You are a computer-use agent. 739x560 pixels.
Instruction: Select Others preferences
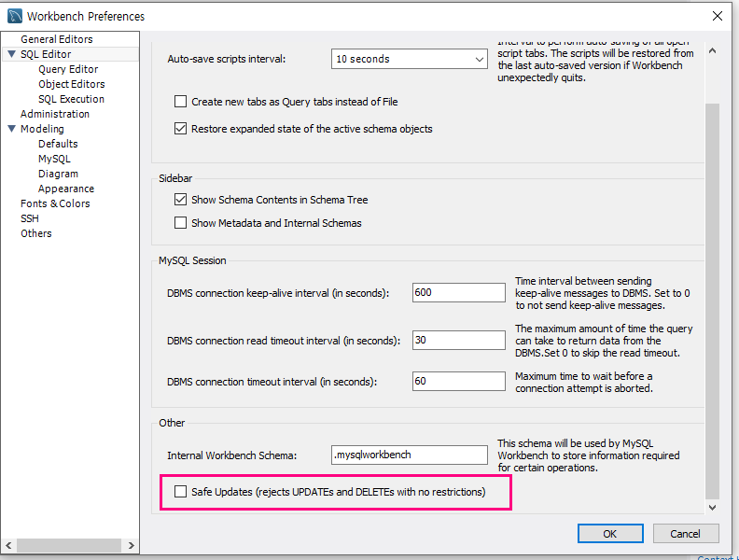coord(35,233)
